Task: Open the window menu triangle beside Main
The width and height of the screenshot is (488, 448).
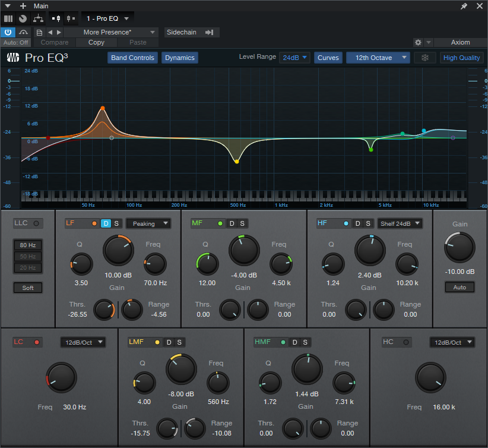Action: (x=8, y=6)
